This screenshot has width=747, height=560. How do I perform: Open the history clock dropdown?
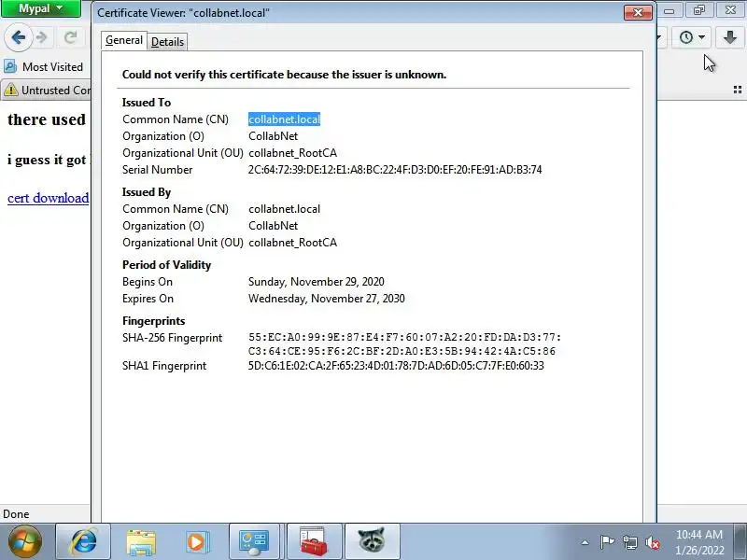(x=691, y=37)
